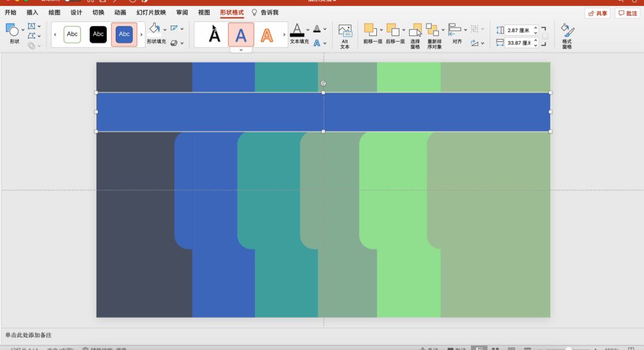644x350 pixels.
Task: Click 重新排序对象 reorder objects icon
Action: [x=432, y=30]
